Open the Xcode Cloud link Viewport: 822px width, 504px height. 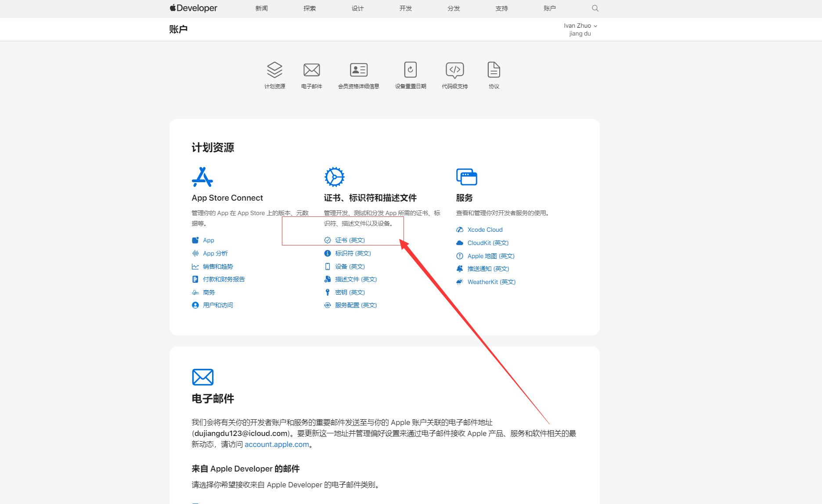pyautogui.click(x=485, y=230)
